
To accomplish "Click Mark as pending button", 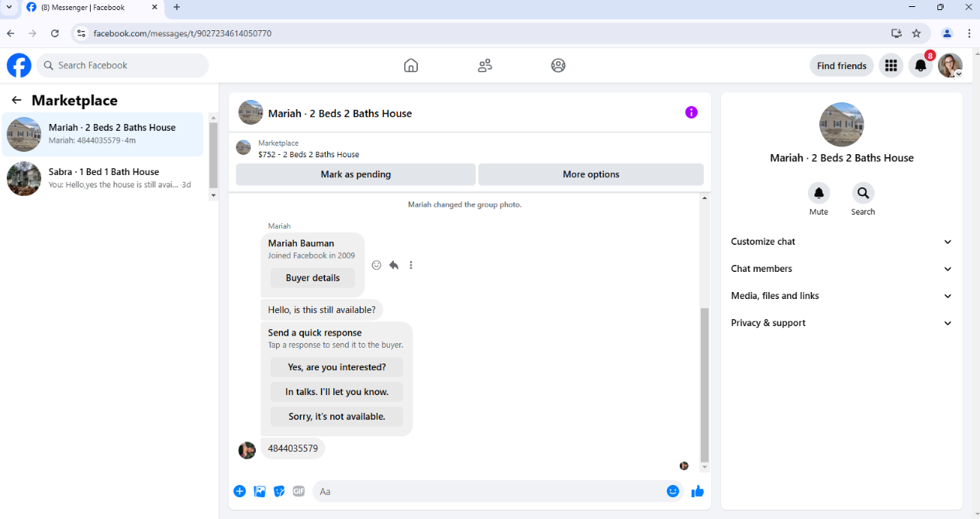I will [356, 174].
